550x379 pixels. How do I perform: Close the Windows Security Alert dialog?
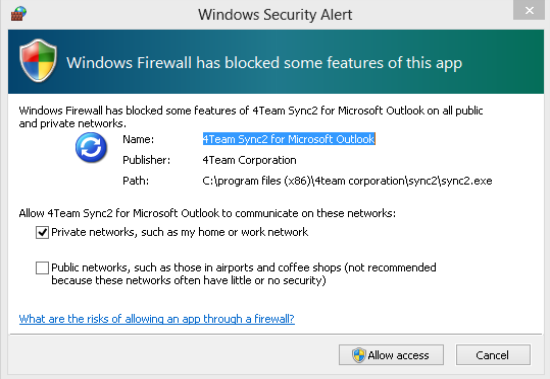[x=529, y=10]
